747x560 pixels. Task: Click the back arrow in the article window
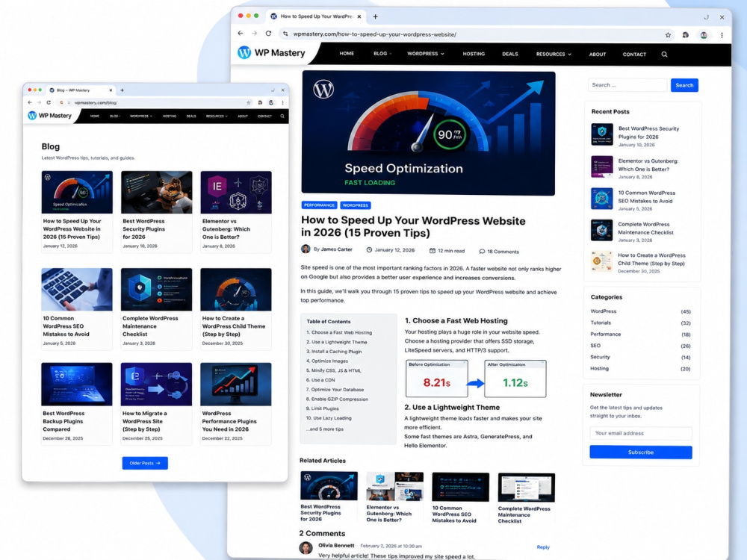(240, 34)
